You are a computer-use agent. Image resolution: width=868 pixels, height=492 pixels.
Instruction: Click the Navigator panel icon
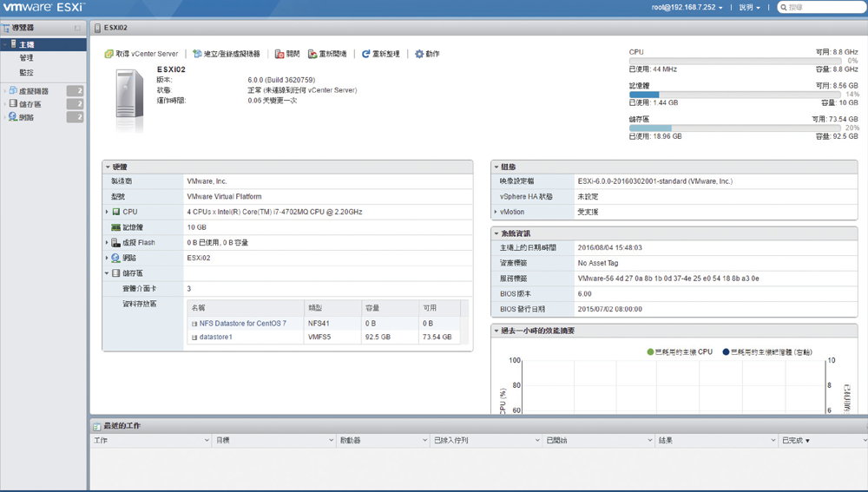click(6, 28)
